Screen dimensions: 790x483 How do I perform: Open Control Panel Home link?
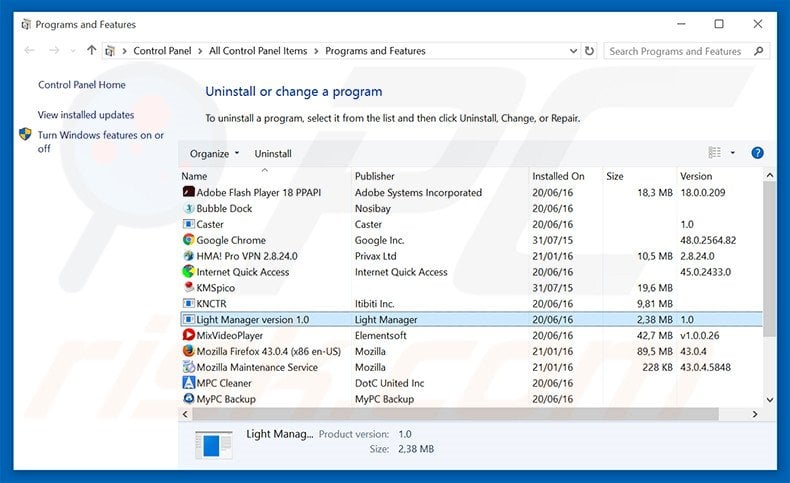point(82,85)
